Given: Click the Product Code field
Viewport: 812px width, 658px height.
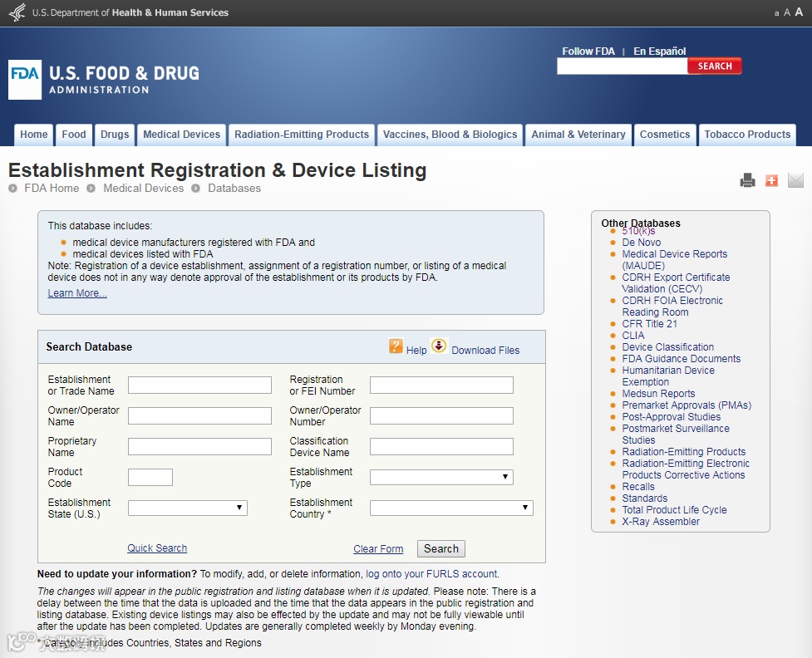Looking at the screenshot, I should click(x=150, y=478).
